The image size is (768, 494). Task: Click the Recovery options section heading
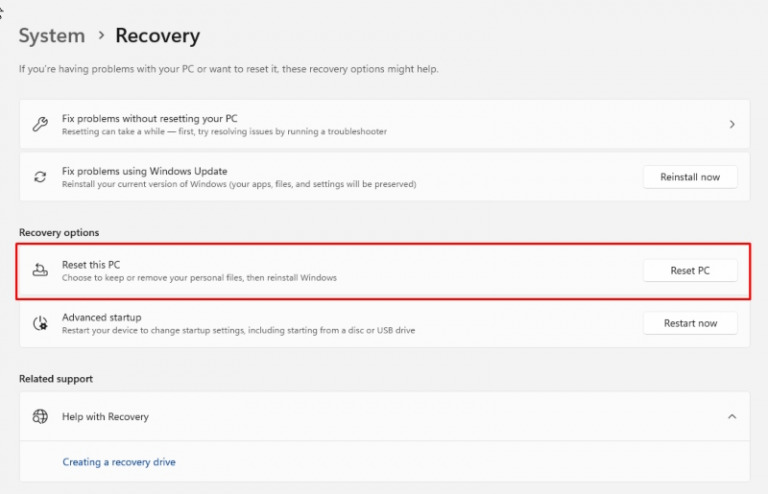coord(59,233)
